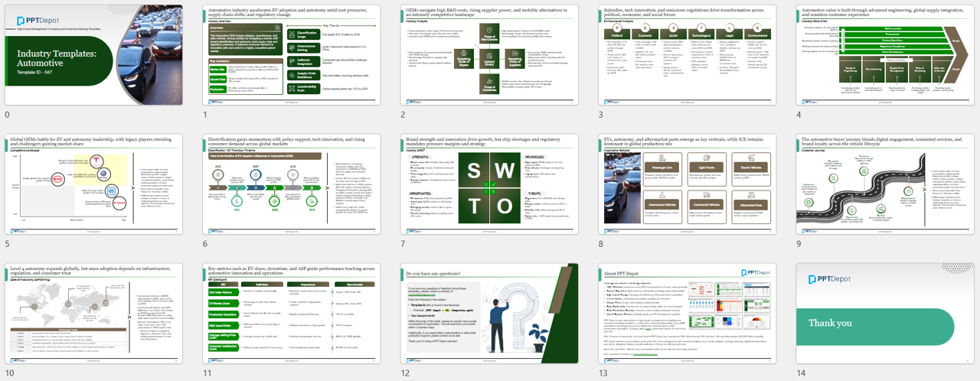Select slide 8 Automotive Verticals thumbnail
Viewport: 980px width, 381px height.
pos(686,186)
